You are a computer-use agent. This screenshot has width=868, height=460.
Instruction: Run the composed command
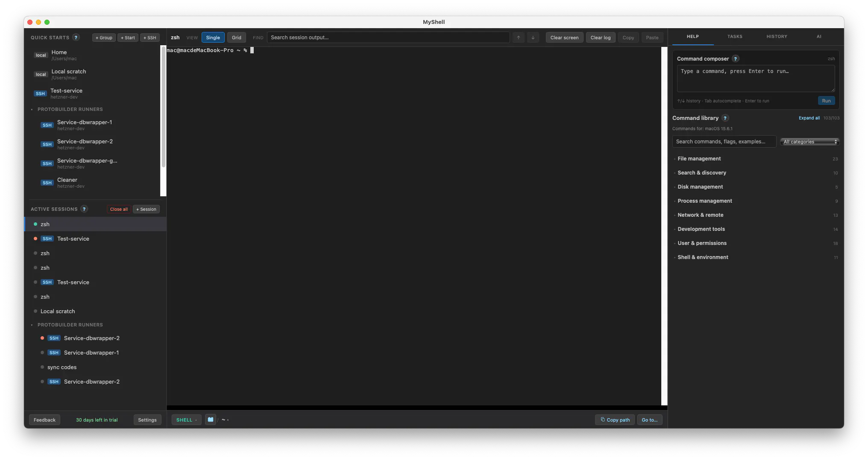[826, 101]
